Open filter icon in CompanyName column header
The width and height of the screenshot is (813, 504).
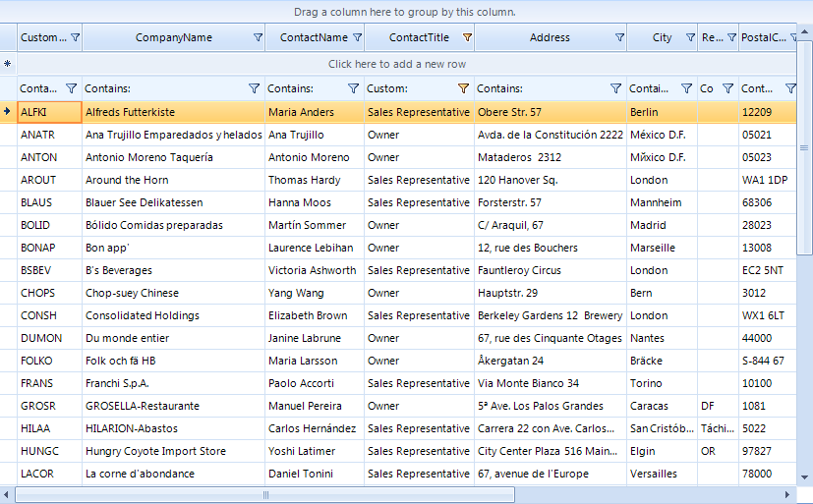[258, 37]
